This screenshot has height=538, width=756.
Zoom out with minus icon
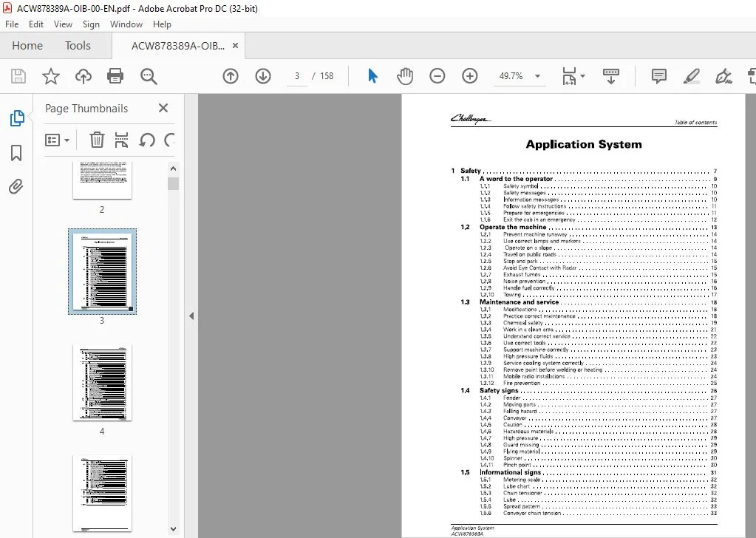[437, 76]
